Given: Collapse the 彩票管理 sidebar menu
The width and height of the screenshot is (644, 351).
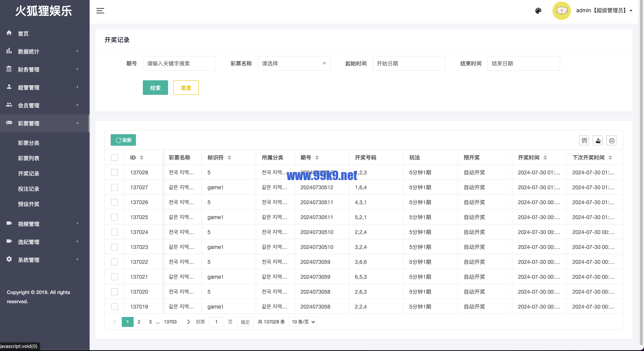Looking at the screenshot, I should [x=45, y=123].
